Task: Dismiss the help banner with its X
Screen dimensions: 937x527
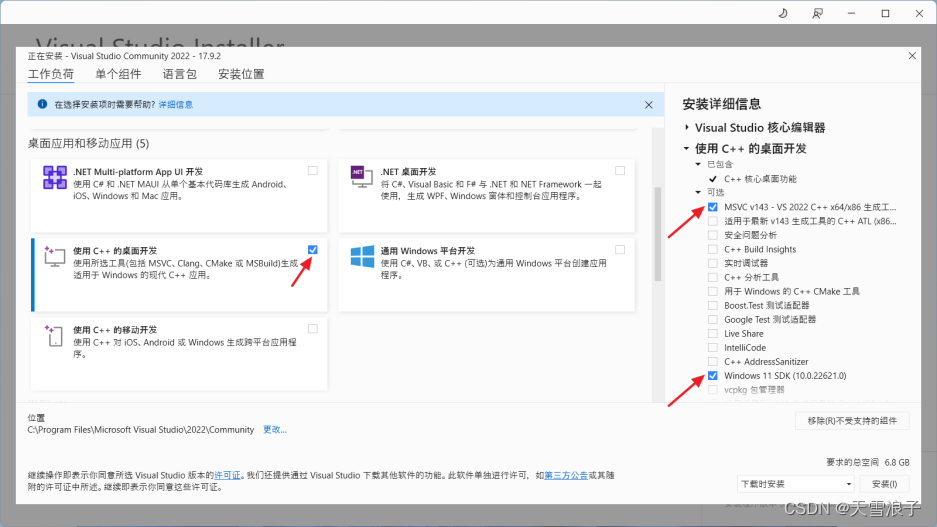Action: pyautogui.click(x=649, y=105)
